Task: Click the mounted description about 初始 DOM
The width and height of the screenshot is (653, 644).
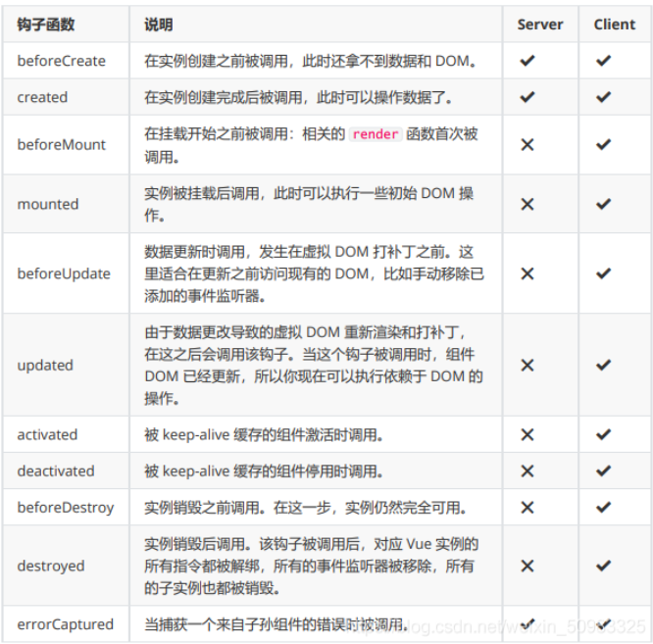Action: (309, 204)
